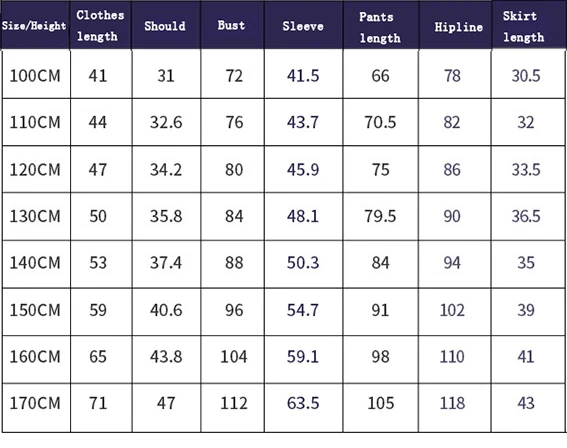This screenshot has width=567, height=448.
Task: Select the Pants length header
Action: (x=381, y=26)
